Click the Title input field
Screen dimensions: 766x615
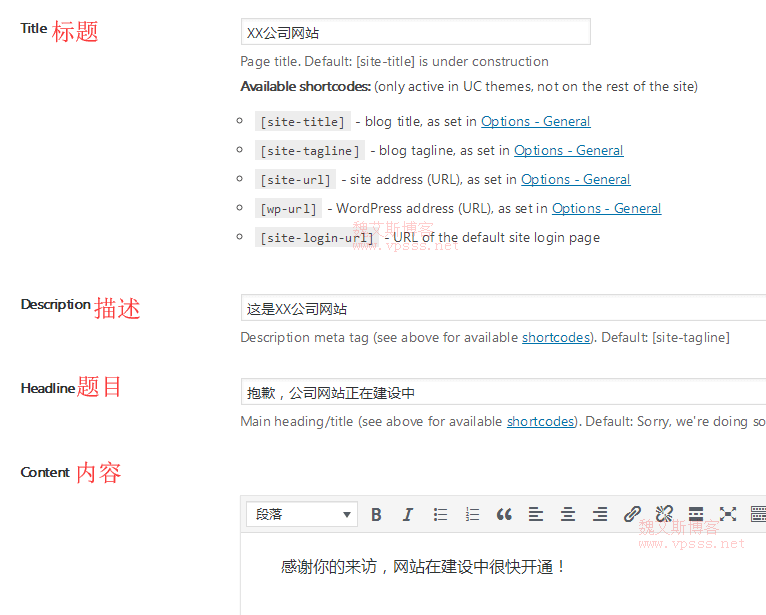[415, 32]
